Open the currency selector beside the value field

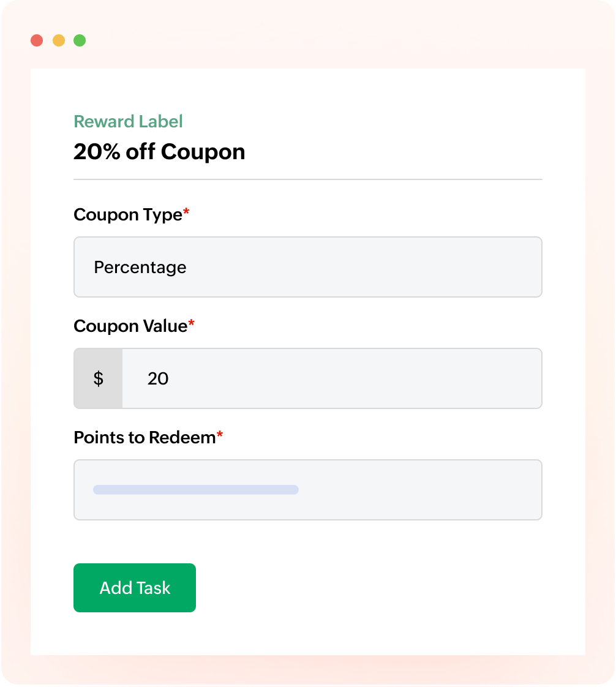coord(98,378)
